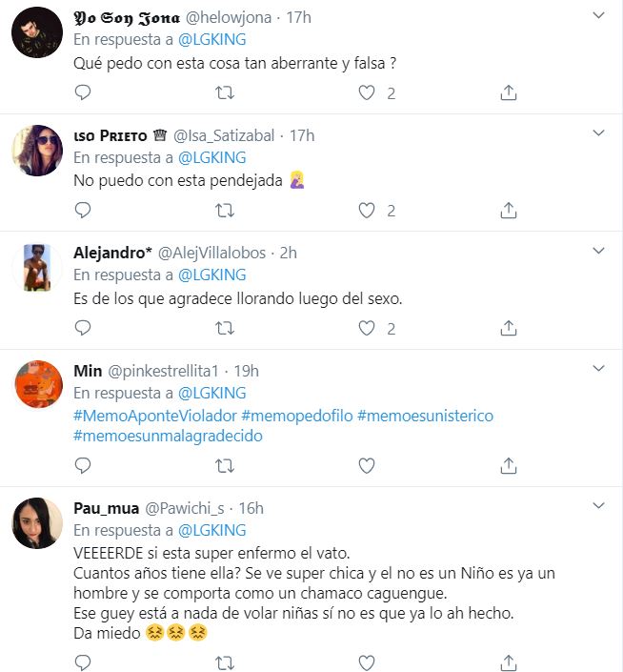Like the Isa_Satizabal tweet
The height and width of the screenshot is (672, 623).
click(x=367, y=211)
